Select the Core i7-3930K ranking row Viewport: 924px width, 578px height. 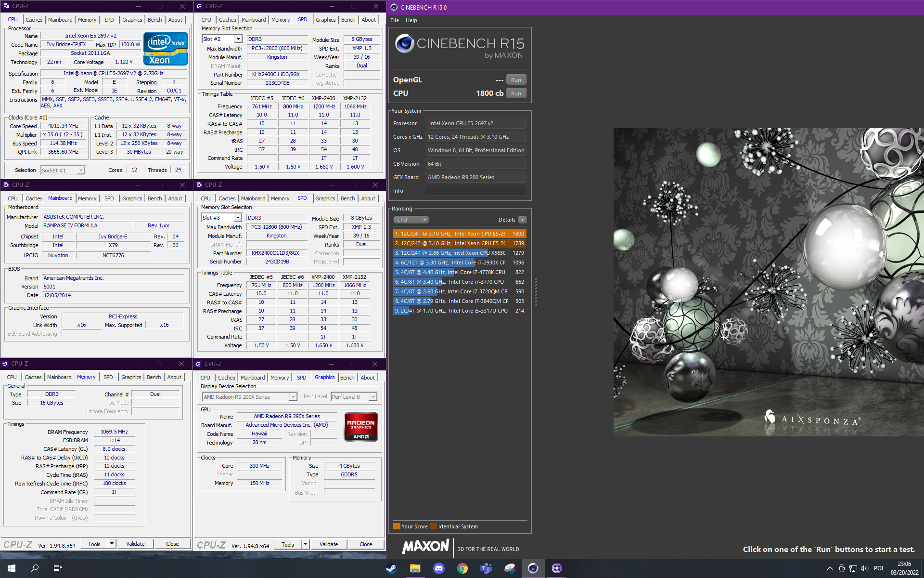click(460, 263)
